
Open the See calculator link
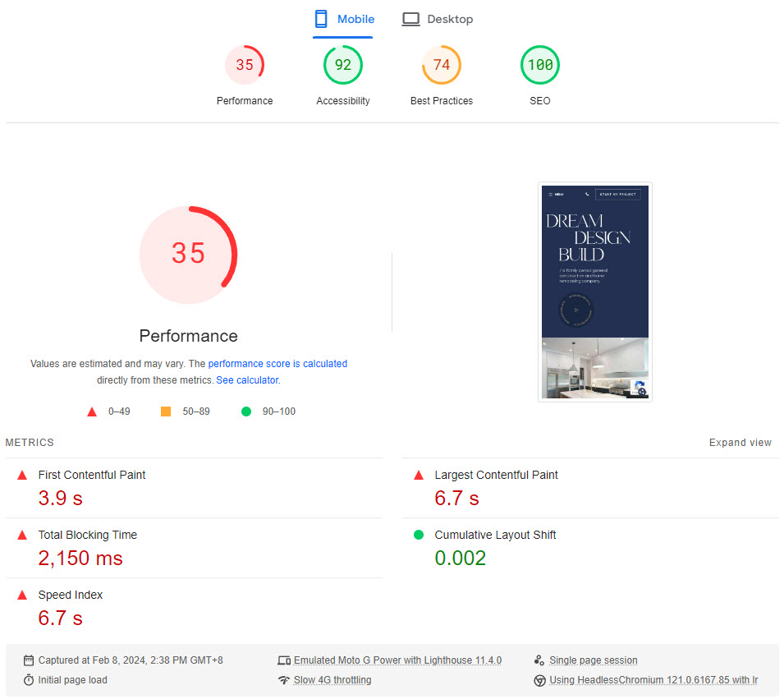(x=247, y=380)
